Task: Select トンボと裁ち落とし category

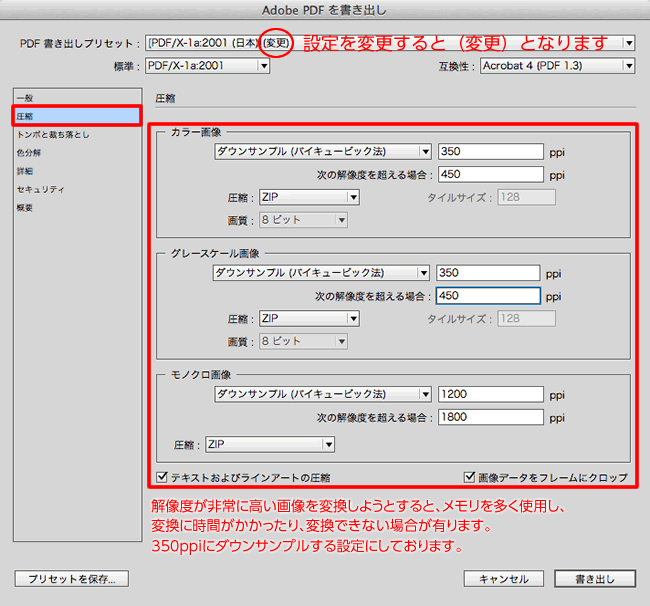Action: coord(78,135)
